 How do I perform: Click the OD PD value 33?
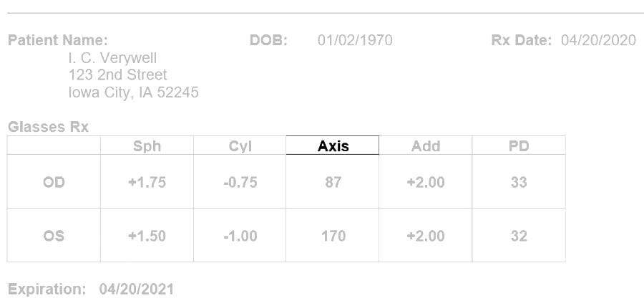point(519,182)
